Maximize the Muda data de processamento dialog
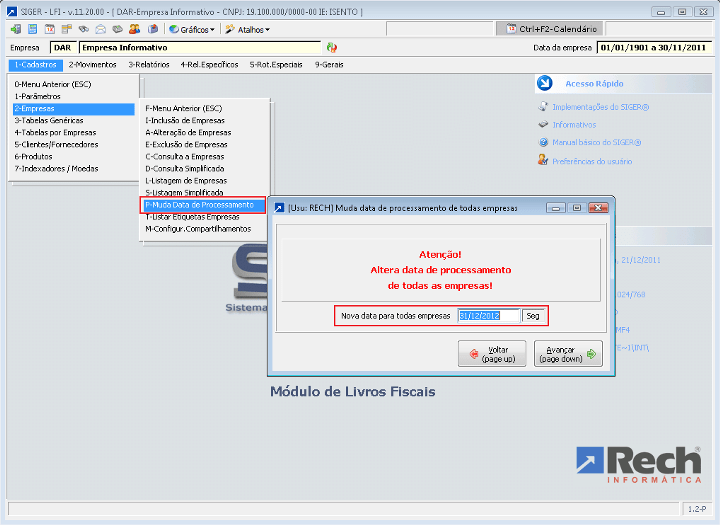The width and height of the screenshot is (720, 525). (577, 208)
